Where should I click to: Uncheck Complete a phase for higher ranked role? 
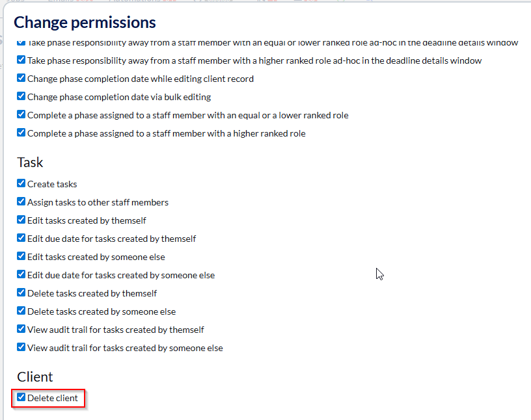21,133
